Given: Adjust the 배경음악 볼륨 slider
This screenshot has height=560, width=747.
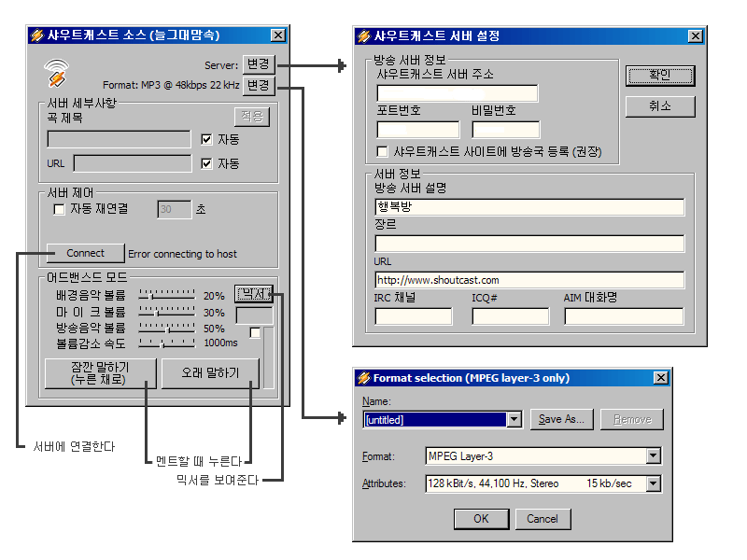Looking at the screenshot, I should click(x=167, y=294).
